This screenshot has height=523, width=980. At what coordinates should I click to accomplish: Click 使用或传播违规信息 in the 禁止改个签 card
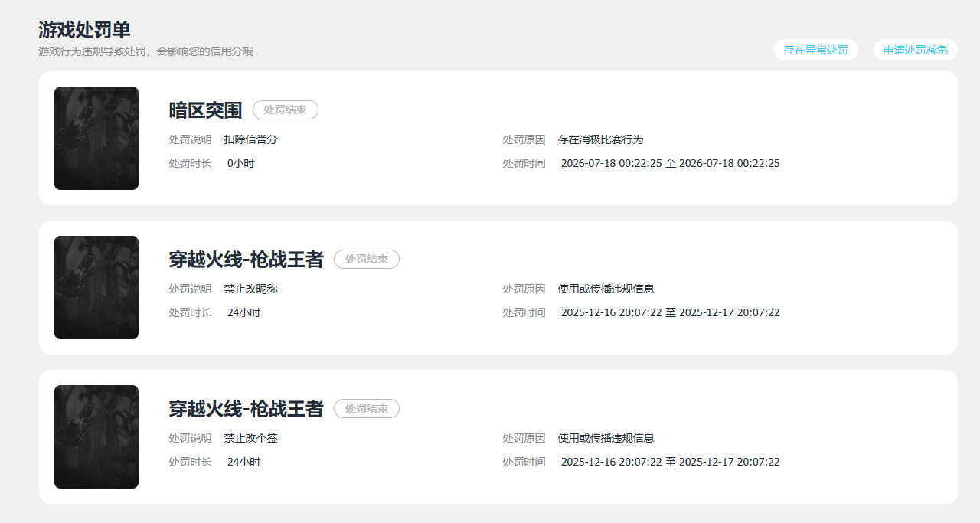pyautogui.click(x=606, y=439)
